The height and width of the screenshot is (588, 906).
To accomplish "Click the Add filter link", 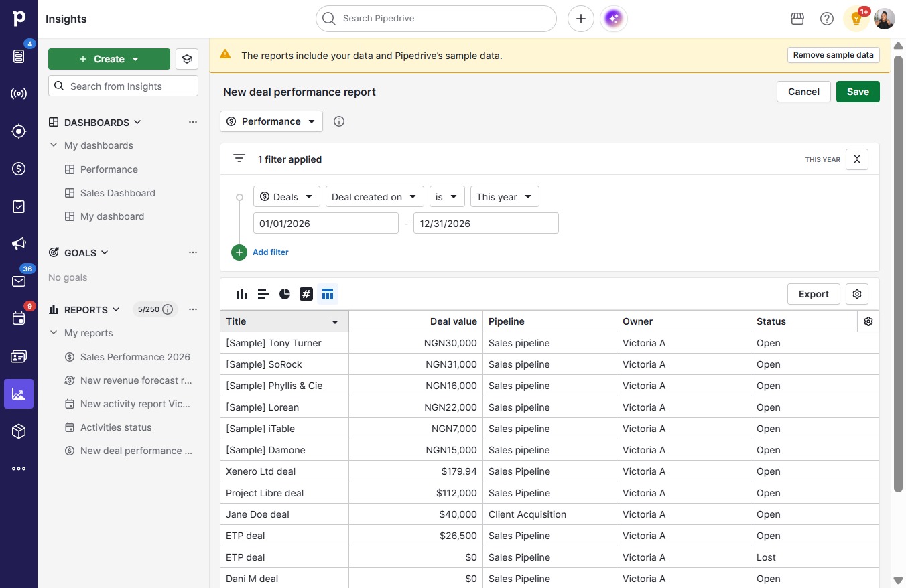I will (271, 252).
